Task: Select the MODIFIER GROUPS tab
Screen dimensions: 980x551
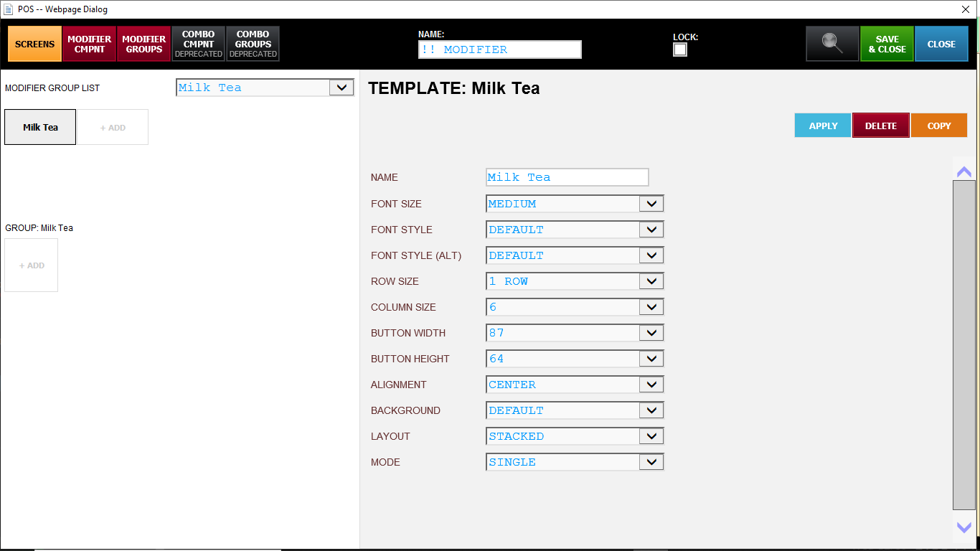Action: (144, 44)
